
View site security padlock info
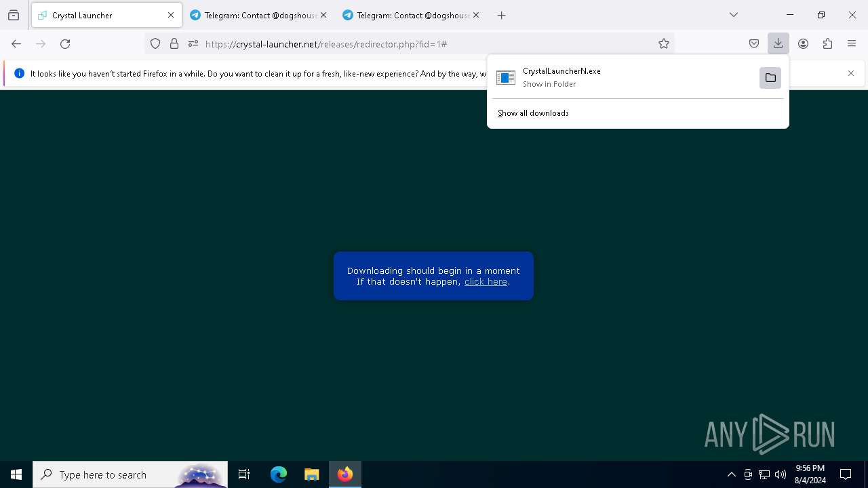coord(174,44)
